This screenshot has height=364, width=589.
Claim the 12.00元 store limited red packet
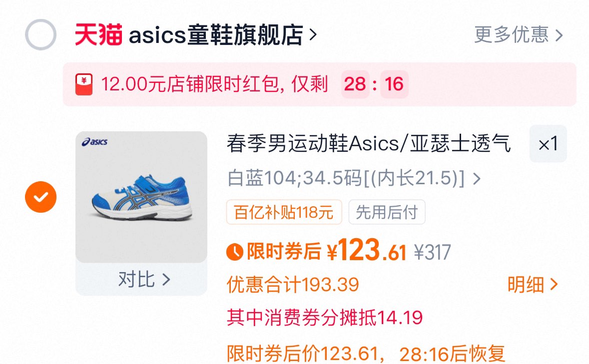(214, 84)
